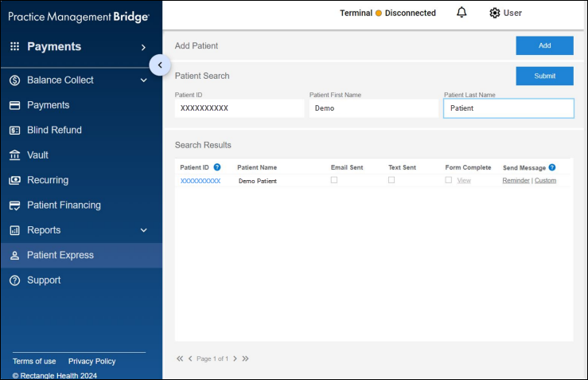This screenshot has height=380, width=588.
Task: Open the XXXXXXXXXX patient ID link
Action: tap(201, 181)
